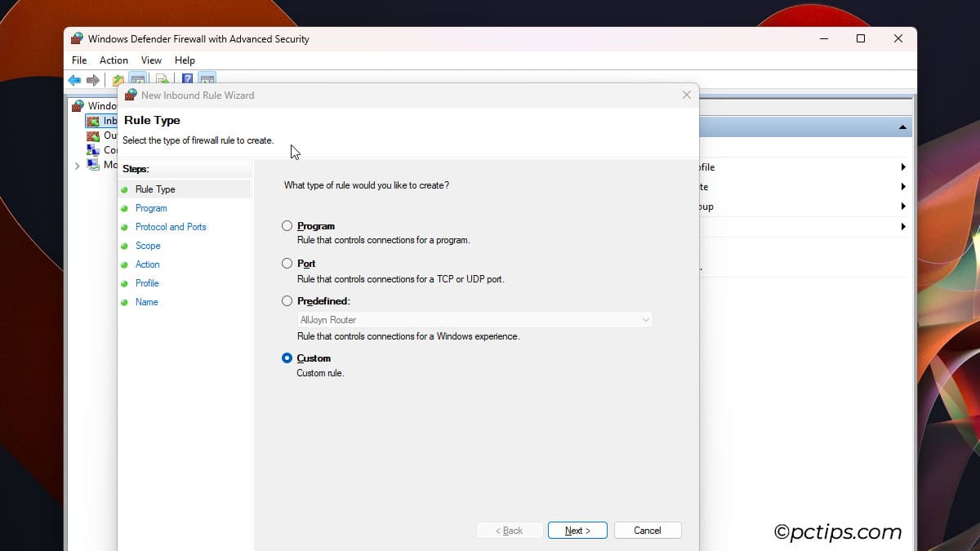The height and width of the screenshot is (551, 980).
Task: Click the Export List toolbar icon
Action: tap(162, 78)
